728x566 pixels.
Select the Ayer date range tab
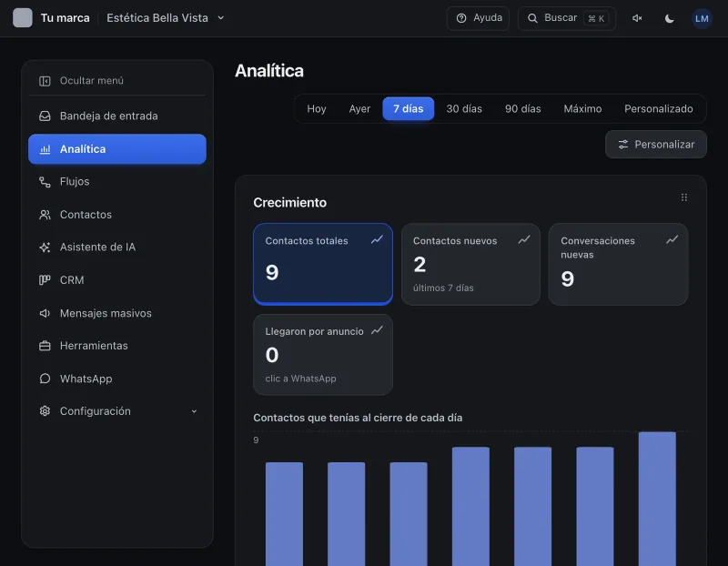[x=359, y=108]
